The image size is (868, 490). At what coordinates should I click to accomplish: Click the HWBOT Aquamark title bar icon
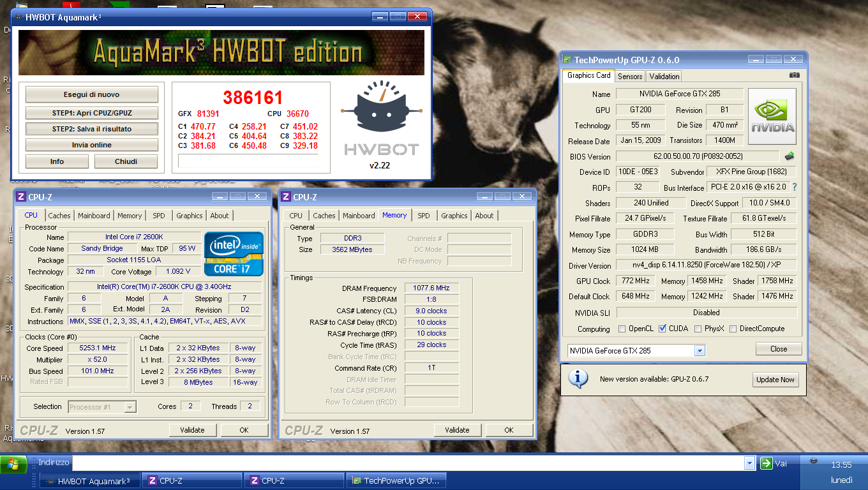tap(17, 17)
